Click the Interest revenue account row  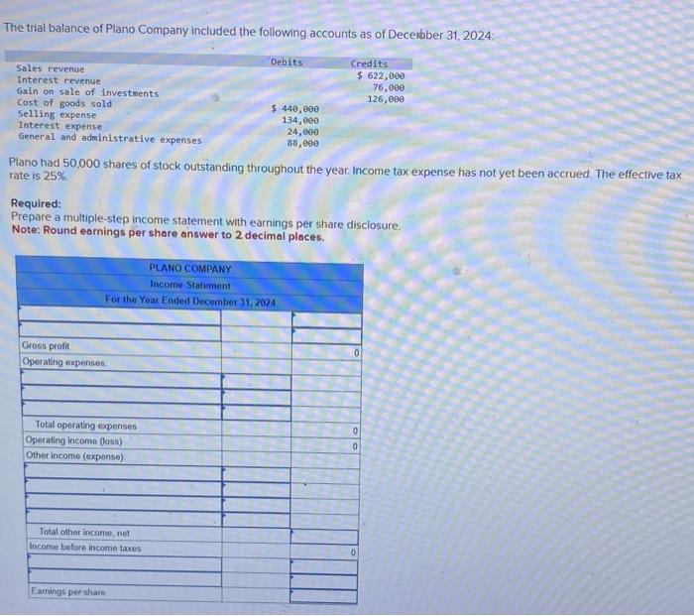point(58,80)
